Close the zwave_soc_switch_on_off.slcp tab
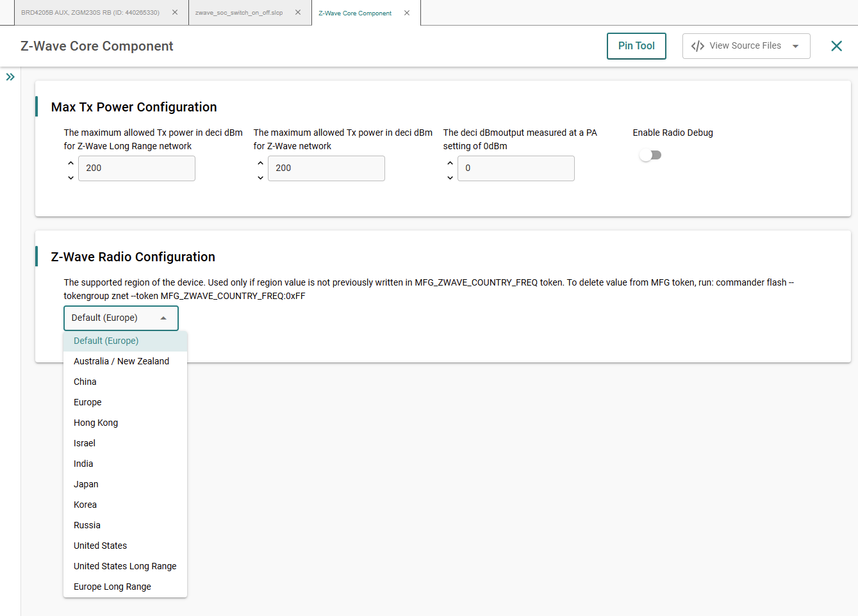The height and width of the screenshot is (616, 858). click(x=297, y=12)
